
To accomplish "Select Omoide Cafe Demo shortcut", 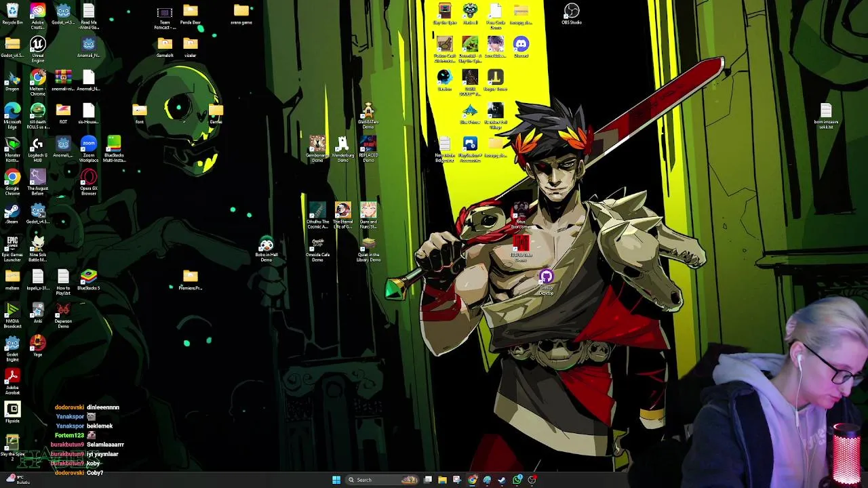I will (317, 248).
